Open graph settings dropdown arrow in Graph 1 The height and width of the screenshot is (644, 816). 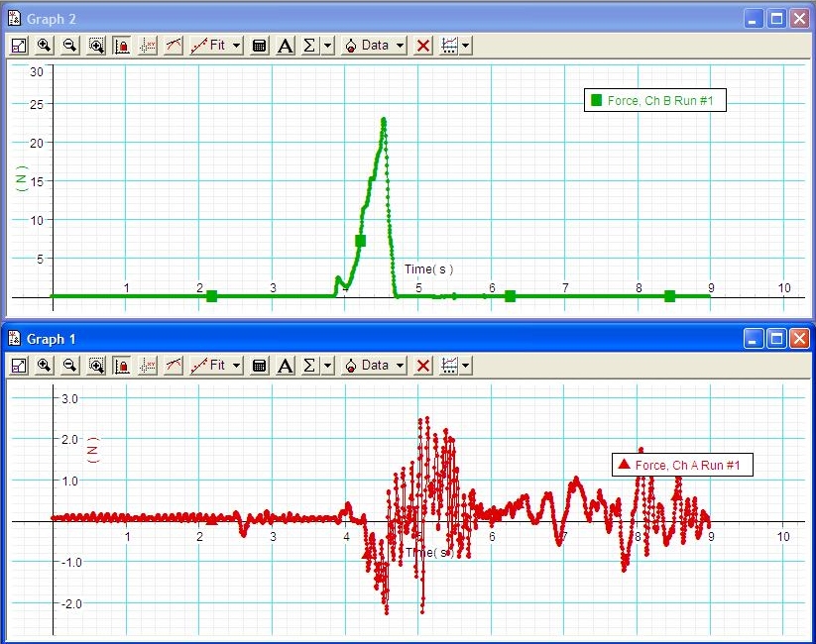click(466, 366)
